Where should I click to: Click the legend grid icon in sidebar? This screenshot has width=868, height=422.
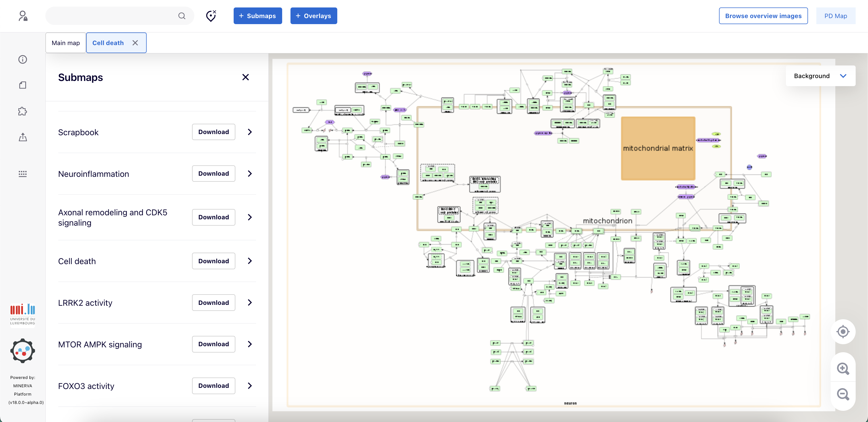point(23,173)
